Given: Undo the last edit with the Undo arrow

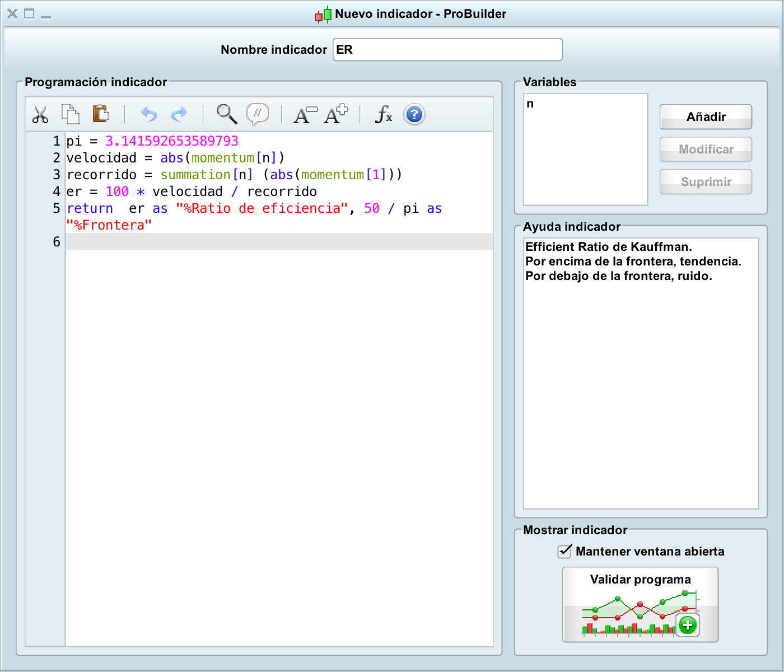Looking at the screenshot, I should 148,115.
